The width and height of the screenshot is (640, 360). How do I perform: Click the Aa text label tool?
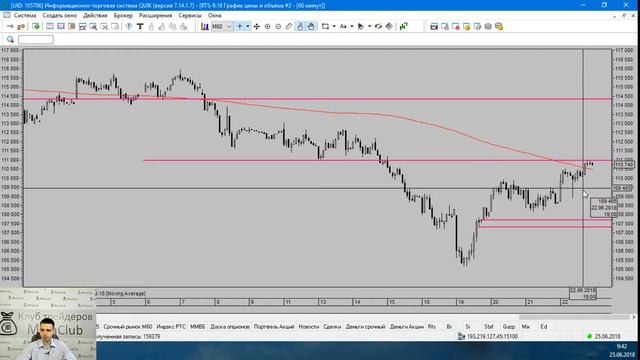pyautogui.click(x=343, y=27)
